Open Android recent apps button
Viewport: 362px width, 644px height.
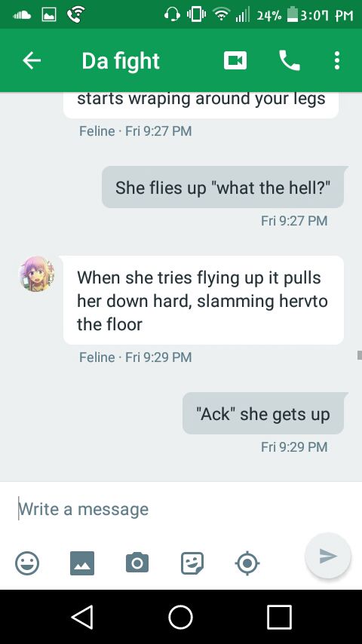(279, 617)
